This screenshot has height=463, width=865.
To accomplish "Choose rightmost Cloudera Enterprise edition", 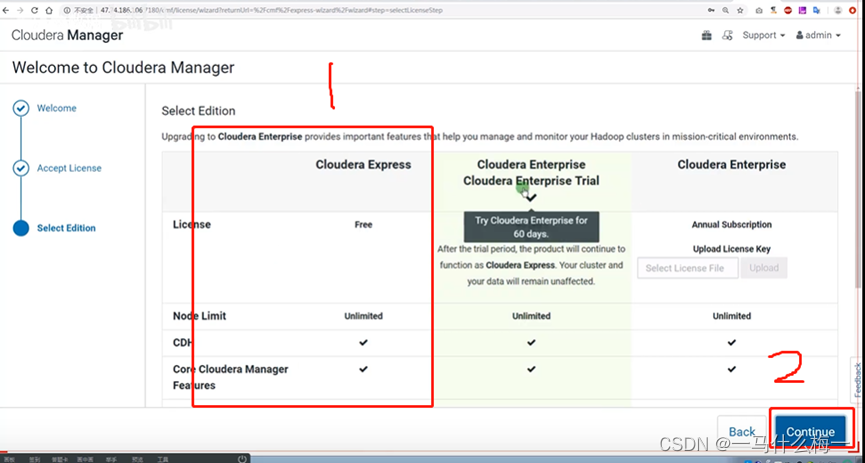I will coord(731,164).
